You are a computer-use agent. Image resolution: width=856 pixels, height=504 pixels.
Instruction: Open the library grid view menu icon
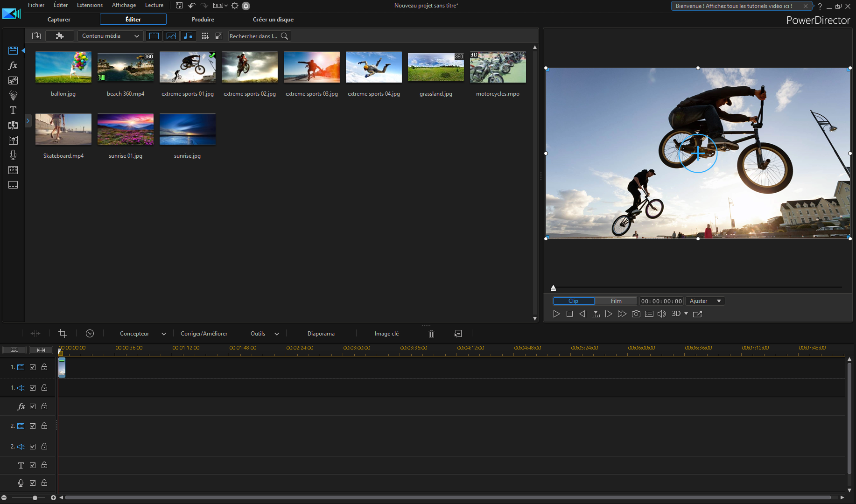(x=205, y=36)
